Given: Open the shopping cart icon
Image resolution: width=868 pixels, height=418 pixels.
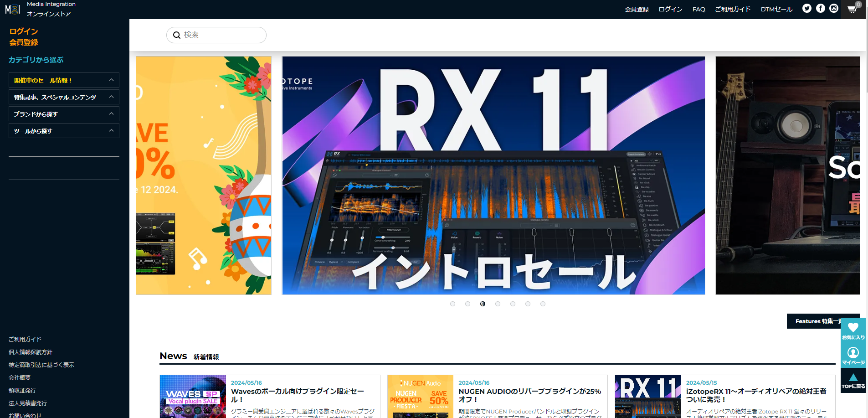Looking at the screenshot, I should (x=852, y=9).
